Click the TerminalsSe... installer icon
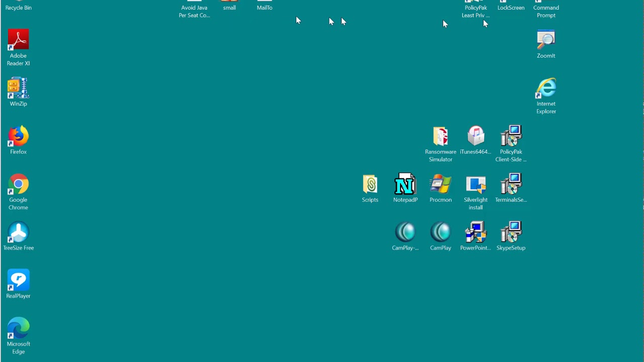The image size is (644, 362). (511, 185)
